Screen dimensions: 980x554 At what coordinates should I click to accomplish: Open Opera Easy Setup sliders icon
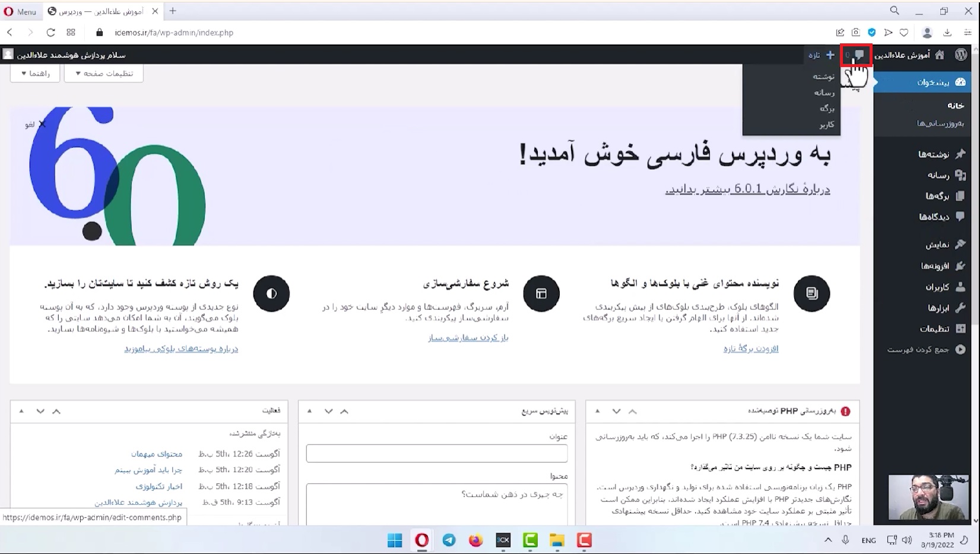[968, 33]
